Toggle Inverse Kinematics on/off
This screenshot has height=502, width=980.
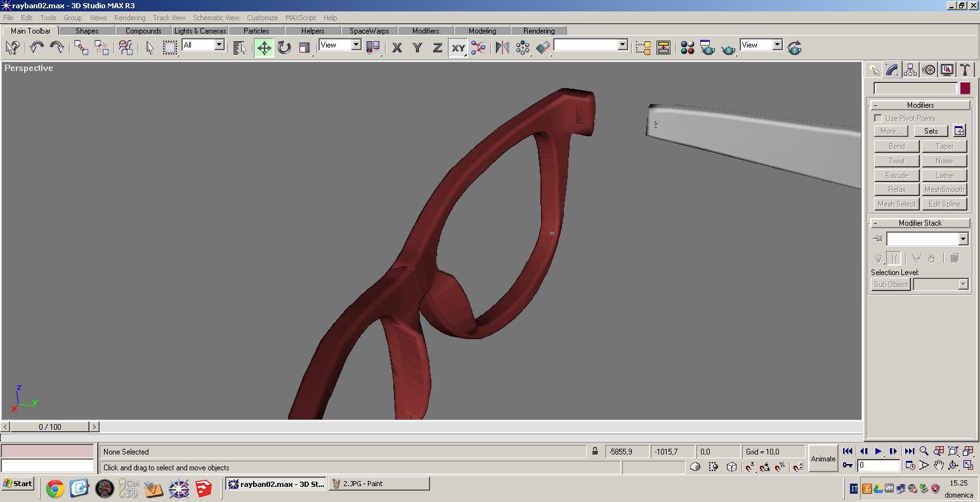tap(478, 48)
